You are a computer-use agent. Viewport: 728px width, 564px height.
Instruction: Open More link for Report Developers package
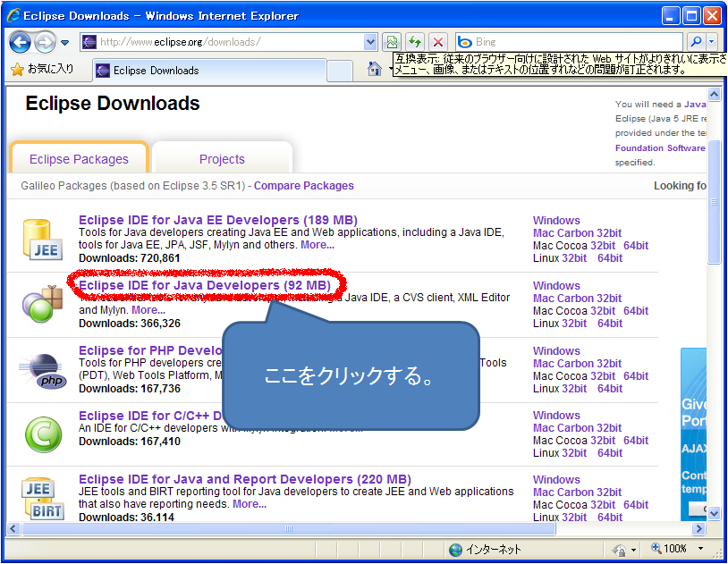pos(250,504)
